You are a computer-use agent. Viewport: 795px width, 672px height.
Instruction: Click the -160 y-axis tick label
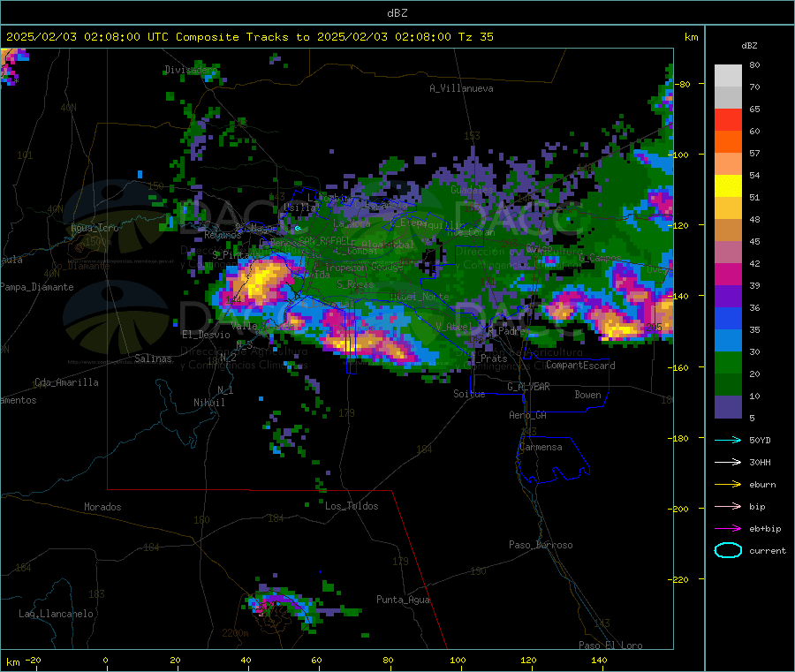pyautogui.click(x=680, y=367)
